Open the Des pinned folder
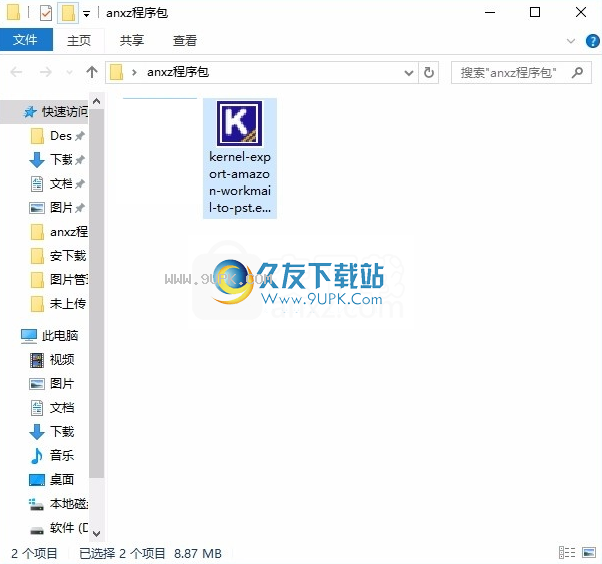Screen dimensions: 602x564 coord(61,136)
